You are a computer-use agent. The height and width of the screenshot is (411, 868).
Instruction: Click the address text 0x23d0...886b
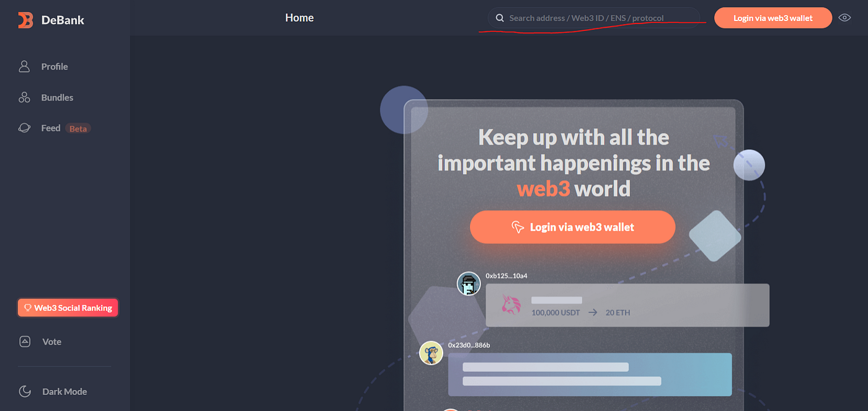click(x=469, y=345)
